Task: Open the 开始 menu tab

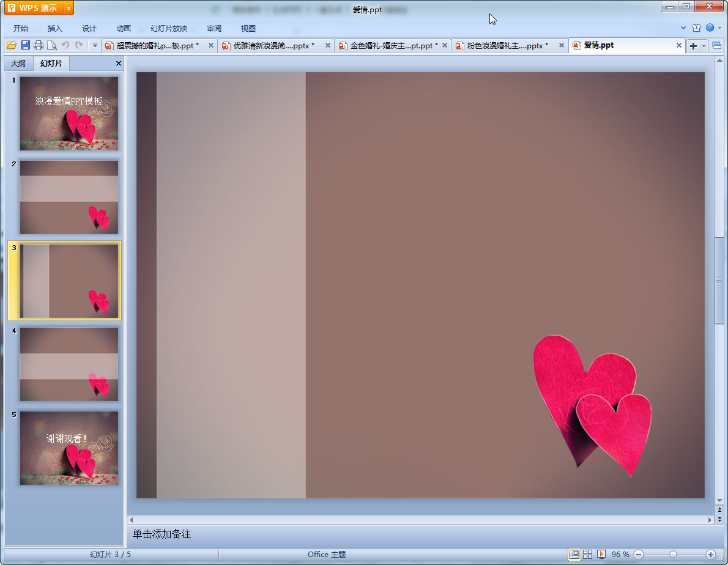Action: tap(20, 28)
